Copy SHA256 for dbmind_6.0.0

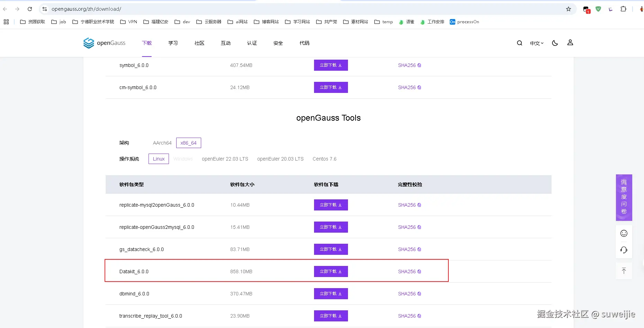click(410, 294)
